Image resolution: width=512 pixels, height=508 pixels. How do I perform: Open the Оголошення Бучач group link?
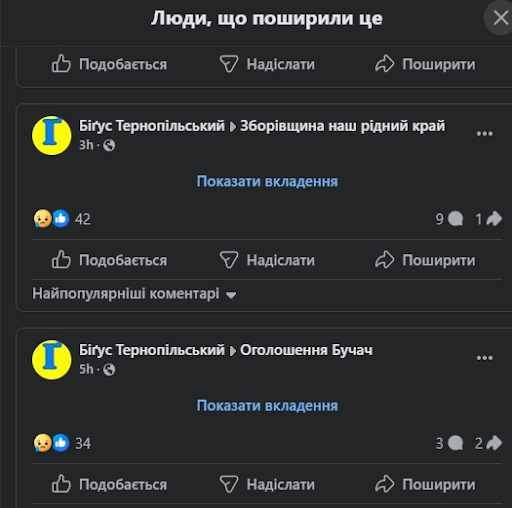point(306,350)
